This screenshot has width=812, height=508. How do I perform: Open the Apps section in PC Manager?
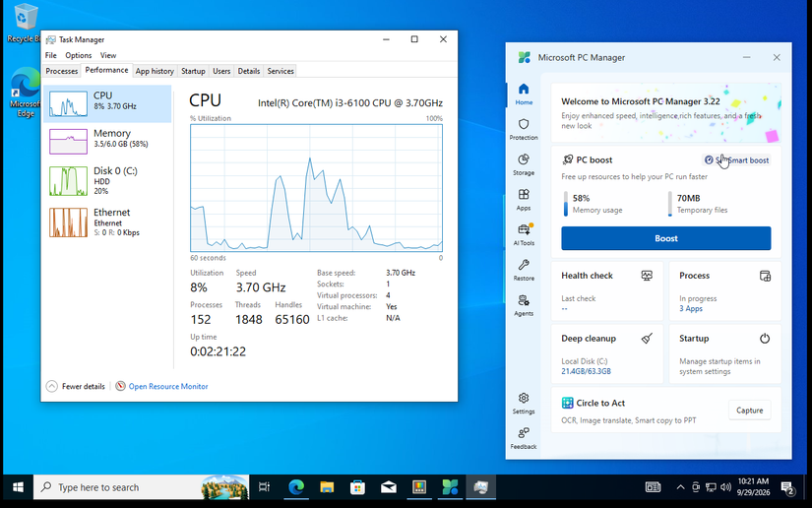point(524,200)
